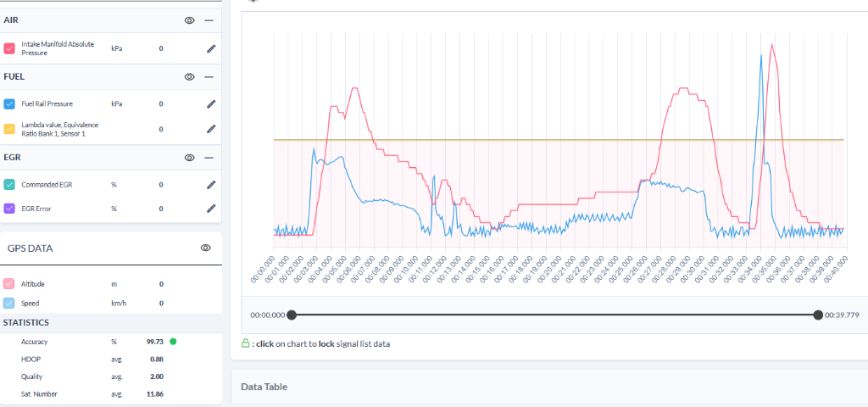Edit the EGR Error signal

(x=210, y=209)
